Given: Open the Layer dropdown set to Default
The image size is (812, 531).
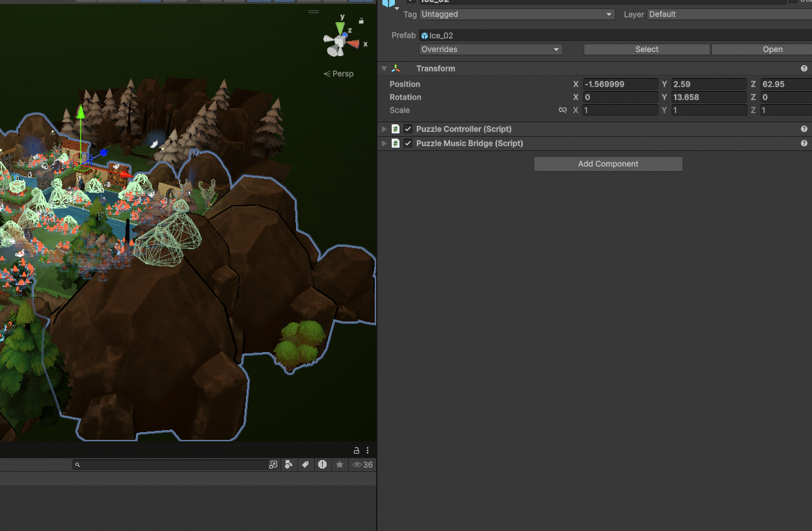Looking at the screenshot, I should (x=729, y=14).
